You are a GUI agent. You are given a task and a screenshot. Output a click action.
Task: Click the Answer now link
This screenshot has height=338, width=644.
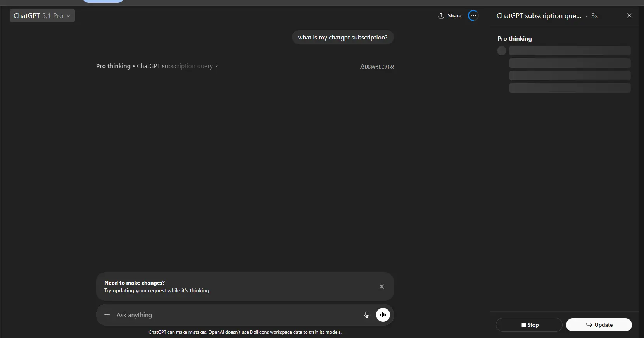click(377, 66)
